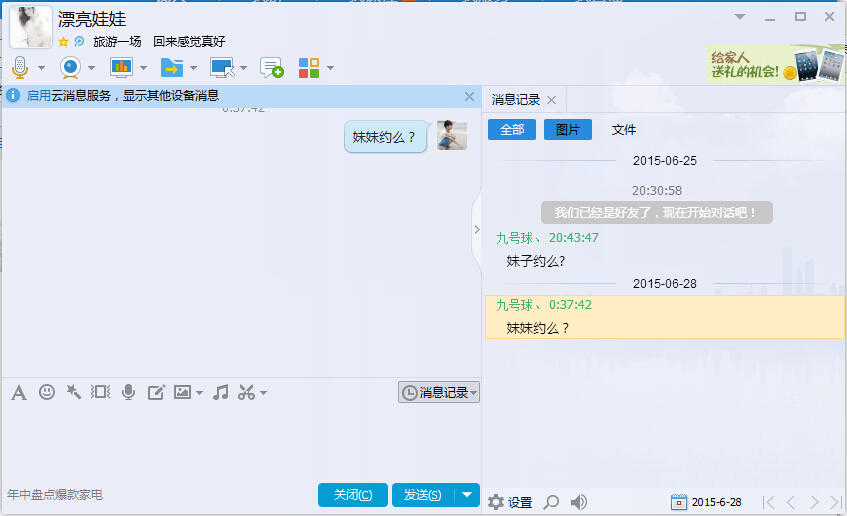The image size is (847, 516).
Task: Open the title bar menu triangle
Action: (740, 17)
